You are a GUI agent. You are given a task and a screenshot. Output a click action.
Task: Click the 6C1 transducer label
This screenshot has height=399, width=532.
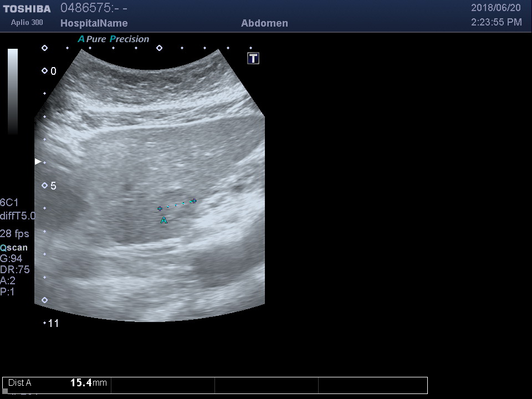(9, 203)
